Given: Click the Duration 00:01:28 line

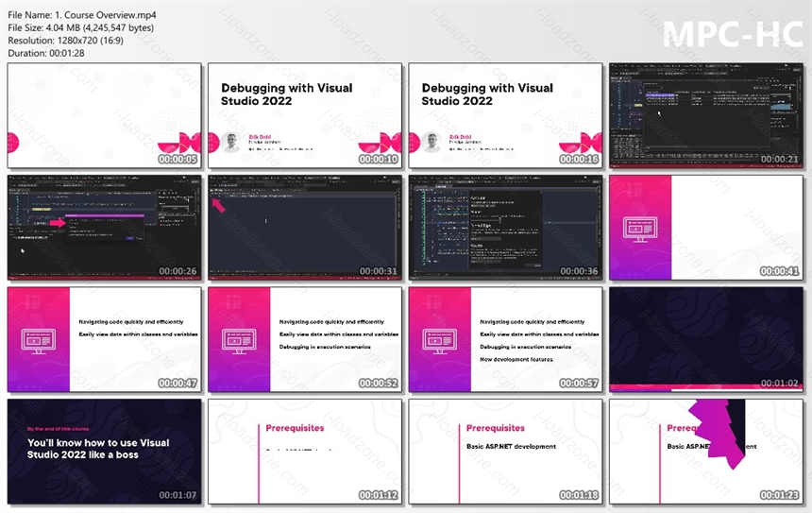Looking at the screenshot, I should pos(46,53).
